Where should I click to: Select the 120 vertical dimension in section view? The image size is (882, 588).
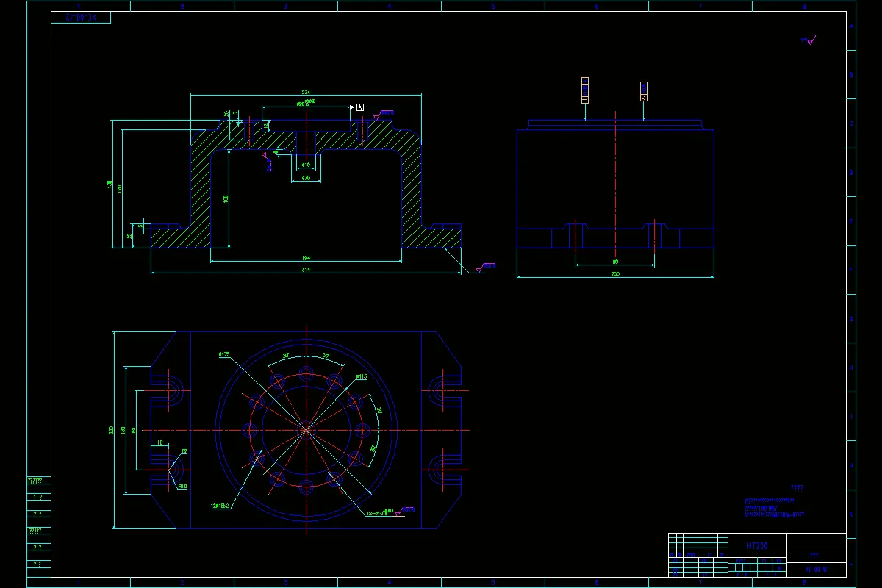coord(119,188)
